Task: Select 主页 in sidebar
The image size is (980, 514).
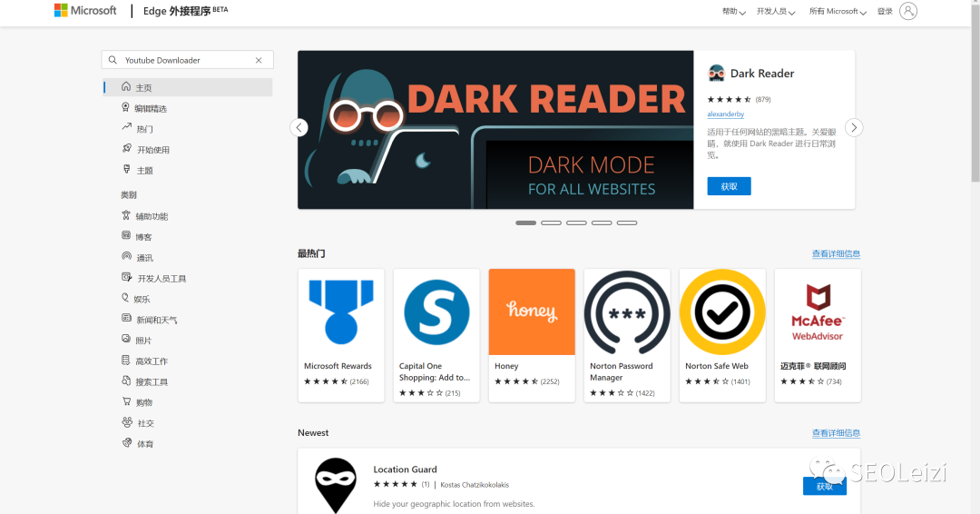Action: (x=188, y=87)
